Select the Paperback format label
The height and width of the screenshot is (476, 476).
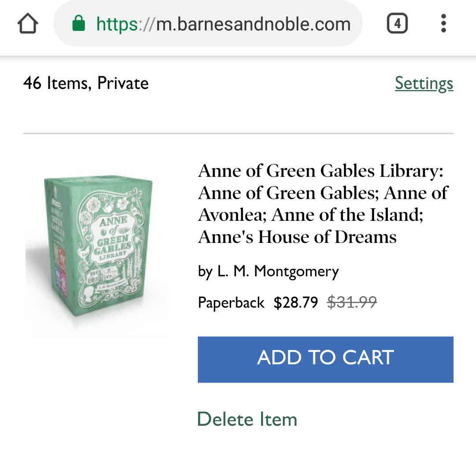point(231,303)
